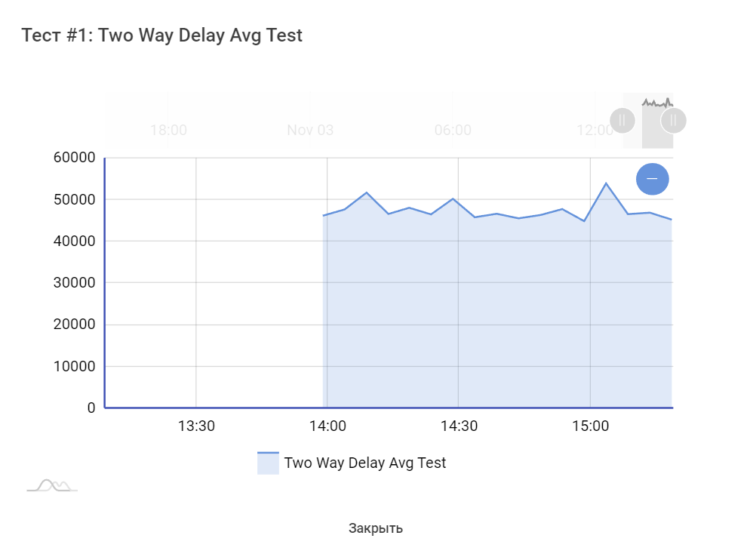Click the legend color marker for the series

pos(268,463)
